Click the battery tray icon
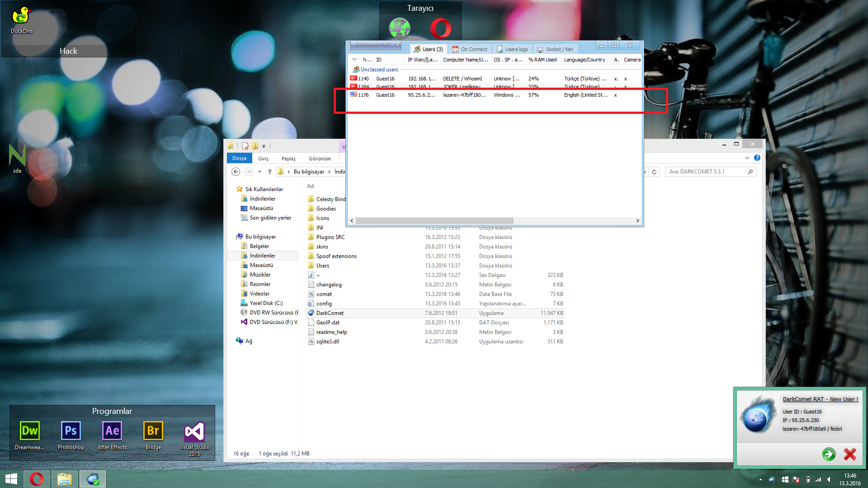This screenshot has height=488, width=868. click(x=808, y=479)
